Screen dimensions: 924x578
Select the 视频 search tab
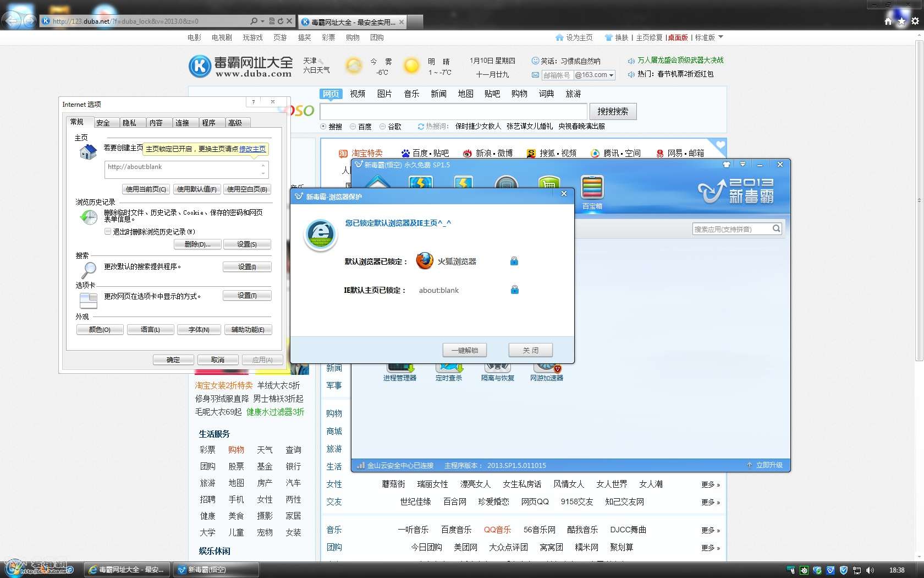(x=358, y=94)
